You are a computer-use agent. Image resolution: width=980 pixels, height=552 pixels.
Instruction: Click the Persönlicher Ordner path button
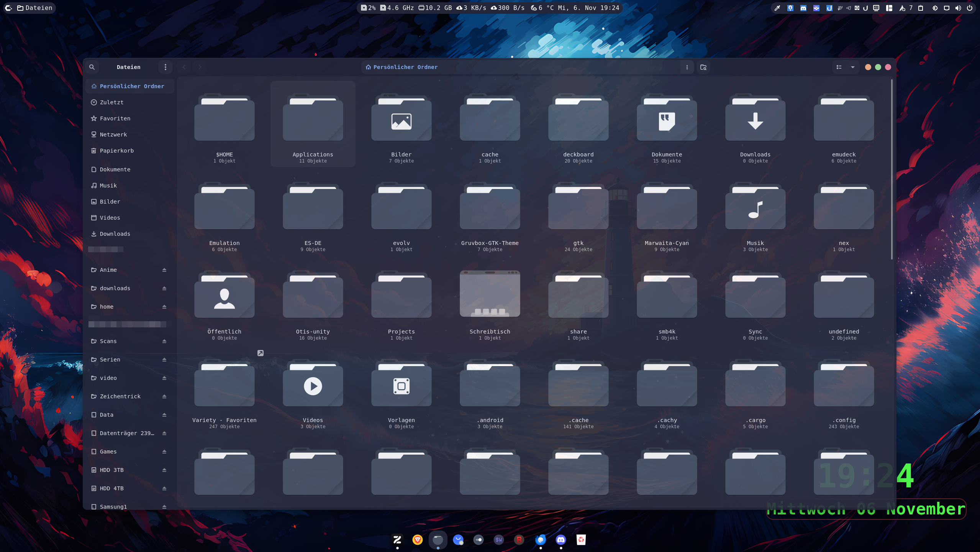402,67
